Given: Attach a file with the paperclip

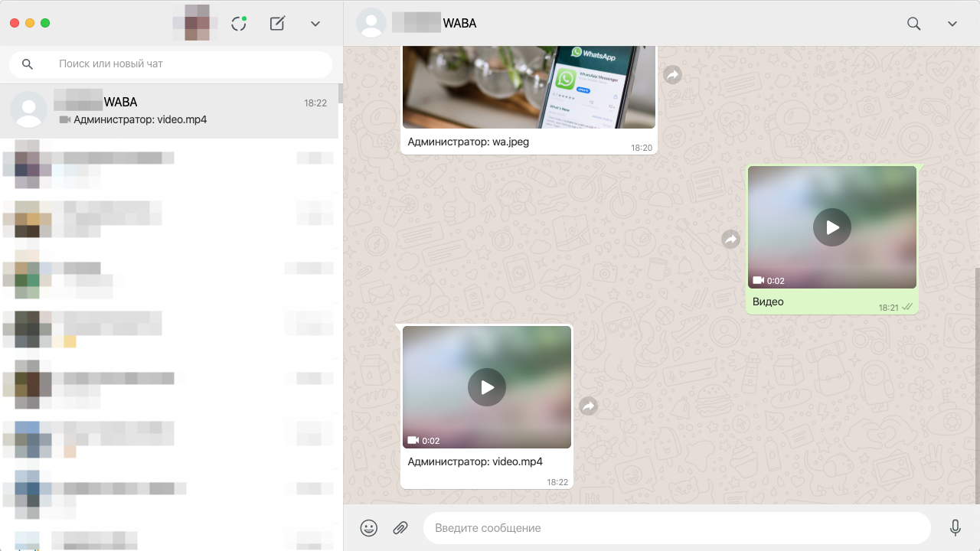Looking at the screenshot, I should (x=400, y=528).
